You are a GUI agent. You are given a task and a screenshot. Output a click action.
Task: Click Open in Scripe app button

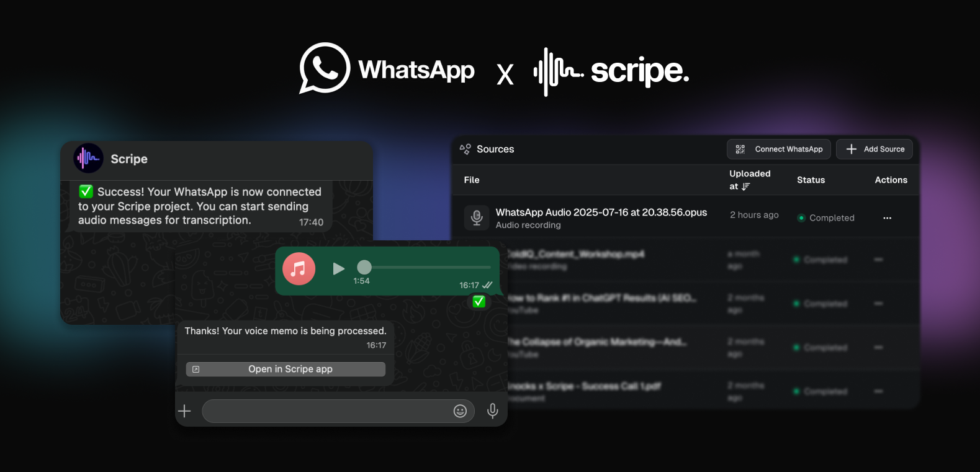(285, 369)
